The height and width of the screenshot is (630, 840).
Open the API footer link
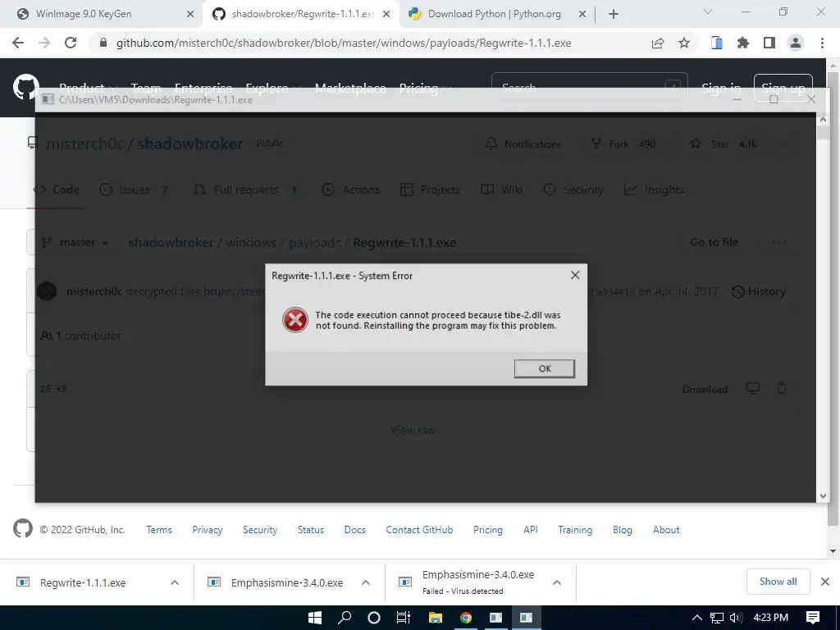point(531,530)
